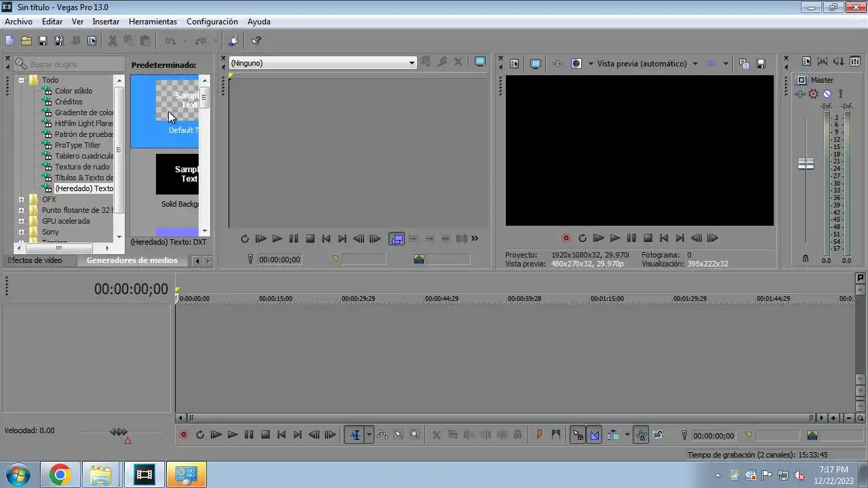
Task: Insert marker with orange flag icon
Action: pos(540,435)
